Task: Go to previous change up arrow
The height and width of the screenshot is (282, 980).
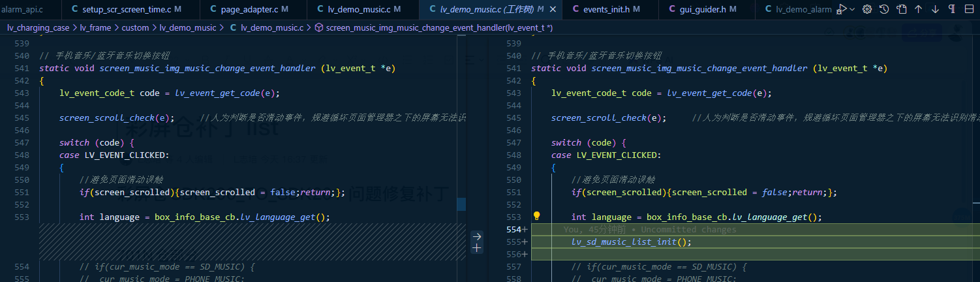Action: 919,9
